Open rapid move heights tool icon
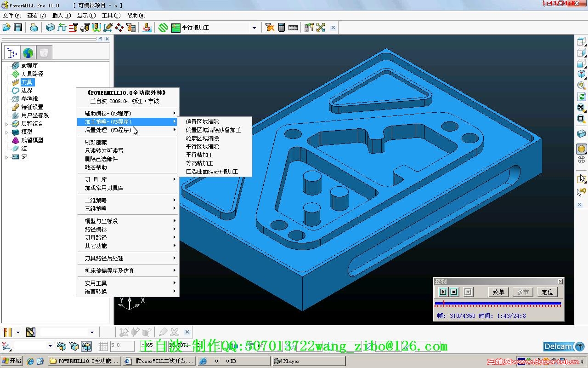The height and width of the screenshot is (368, 588). (73, 28)
